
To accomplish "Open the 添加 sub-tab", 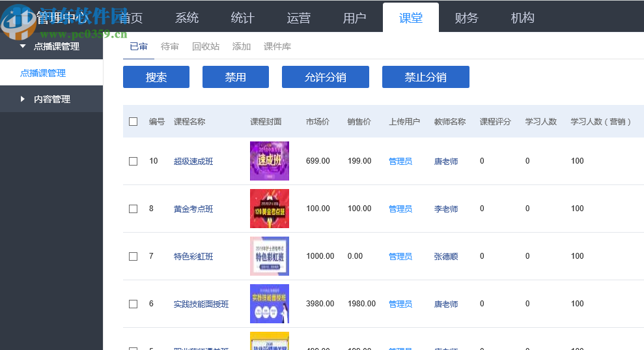I will [242, 46].
